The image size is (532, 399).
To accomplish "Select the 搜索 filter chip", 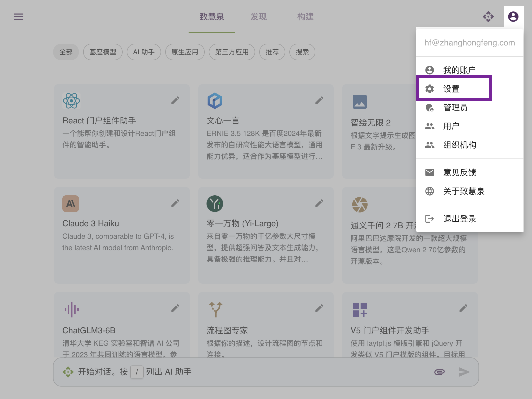I will (302, 52).
